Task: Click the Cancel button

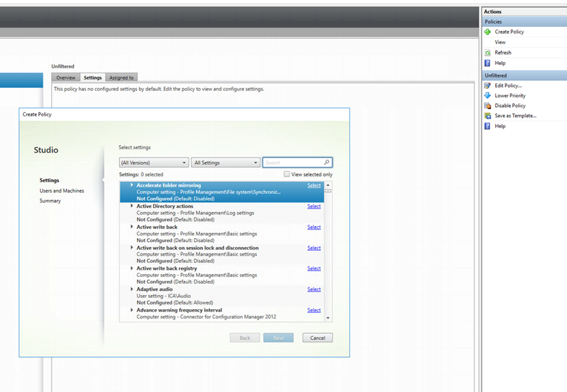Action: coord(317,338)
